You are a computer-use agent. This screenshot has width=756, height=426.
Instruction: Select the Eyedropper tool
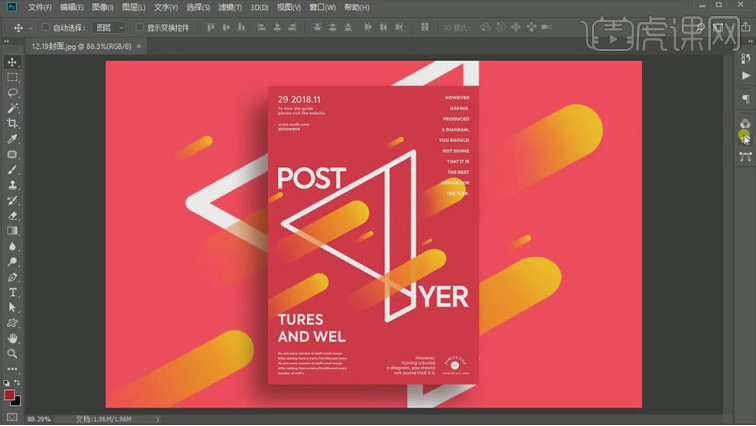(12, 139)
